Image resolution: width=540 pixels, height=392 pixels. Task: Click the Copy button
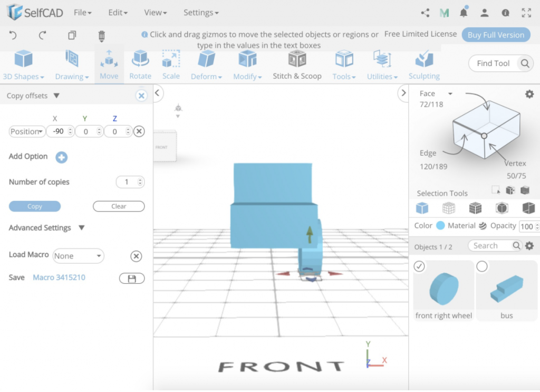(34, 206)
